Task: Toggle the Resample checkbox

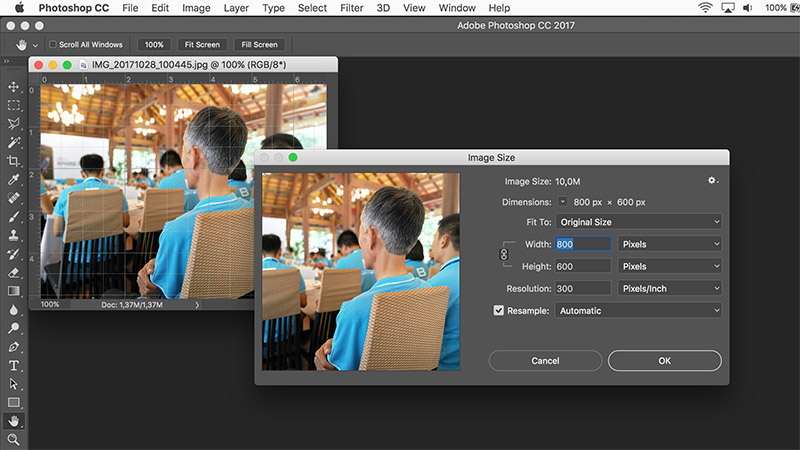Action: (500, 310)
